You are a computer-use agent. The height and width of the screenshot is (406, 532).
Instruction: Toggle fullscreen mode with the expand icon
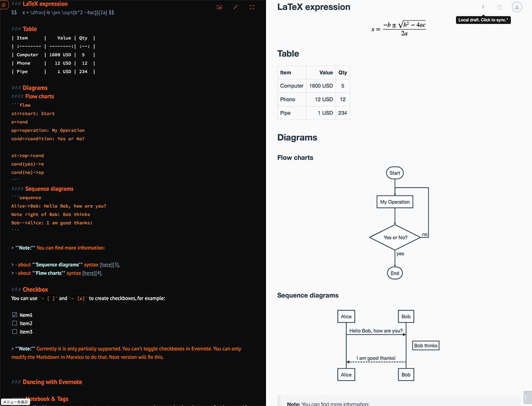252,7
